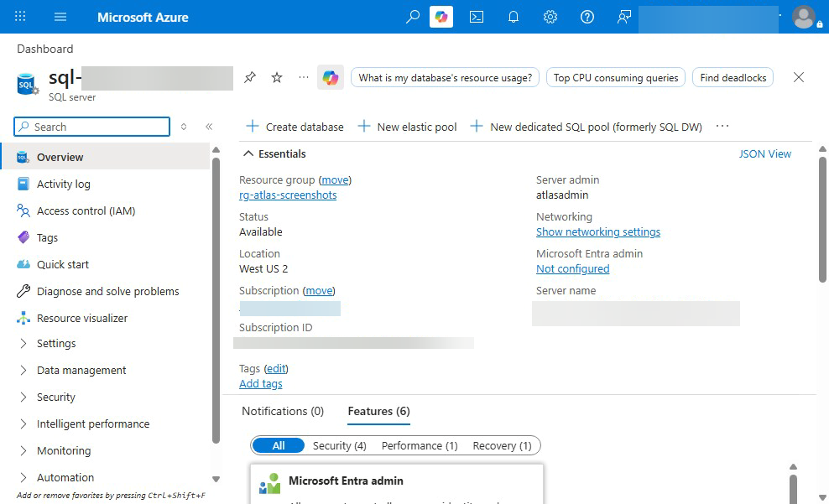Screen dimensions: 829x504
Task: Click New dedicated SQL pool (formerly SQL DW)
Action: pyautogui.click(x=587, y=127)
